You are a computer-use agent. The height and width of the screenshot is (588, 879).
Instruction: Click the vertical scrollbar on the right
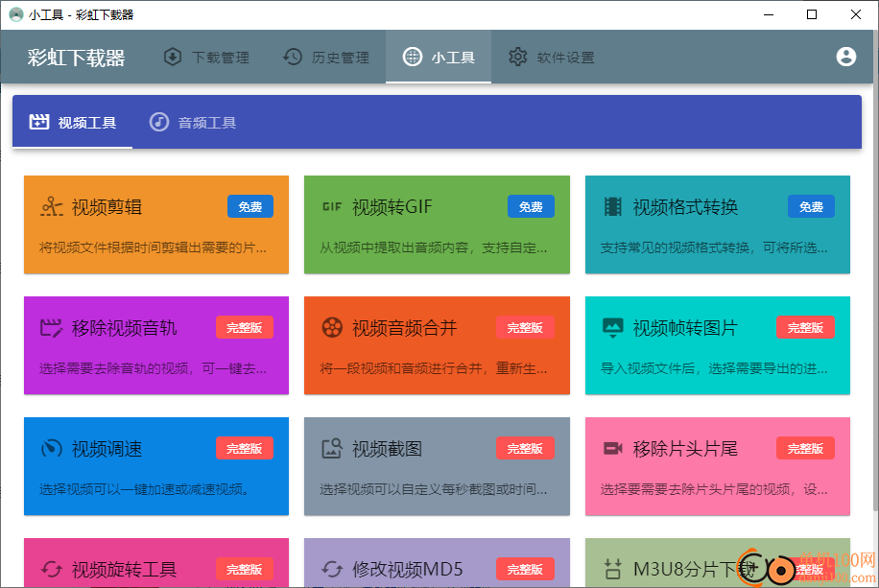click(x=875, y=269)
